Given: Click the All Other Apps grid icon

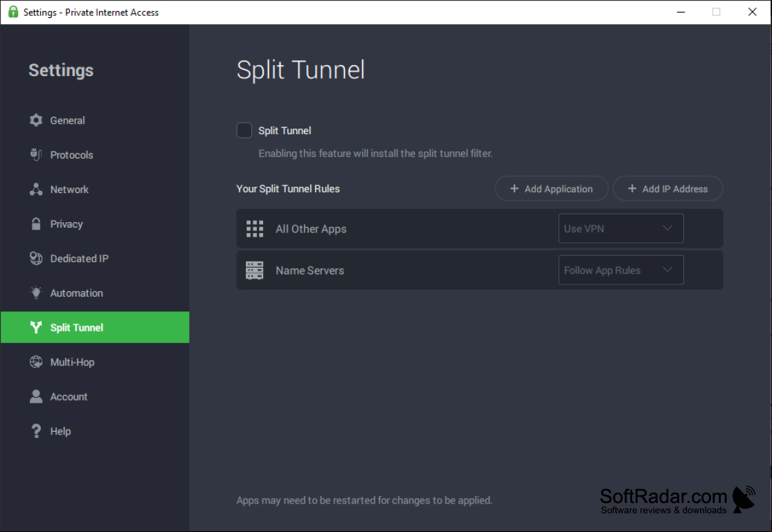Looking at the screenshot, I should click(x=255, y=229).
